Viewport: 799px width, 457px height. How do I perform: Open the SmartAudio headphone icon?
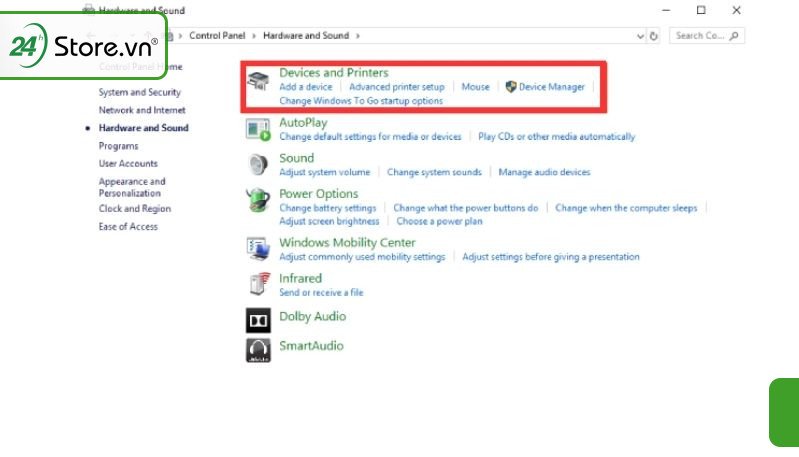[258, 349]
